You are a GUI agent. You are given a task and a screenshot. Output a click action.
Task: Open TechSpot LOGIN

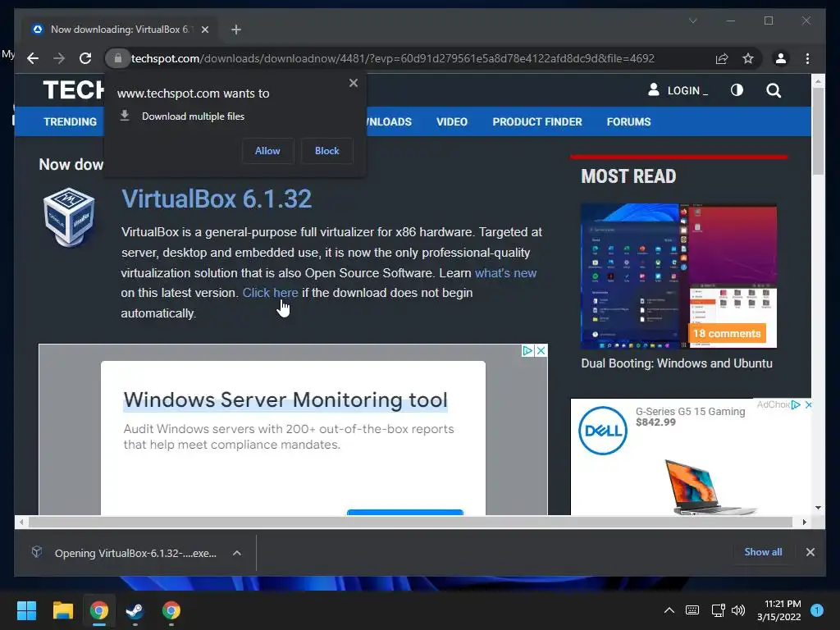pyautogui.click(x=678, y=90)
